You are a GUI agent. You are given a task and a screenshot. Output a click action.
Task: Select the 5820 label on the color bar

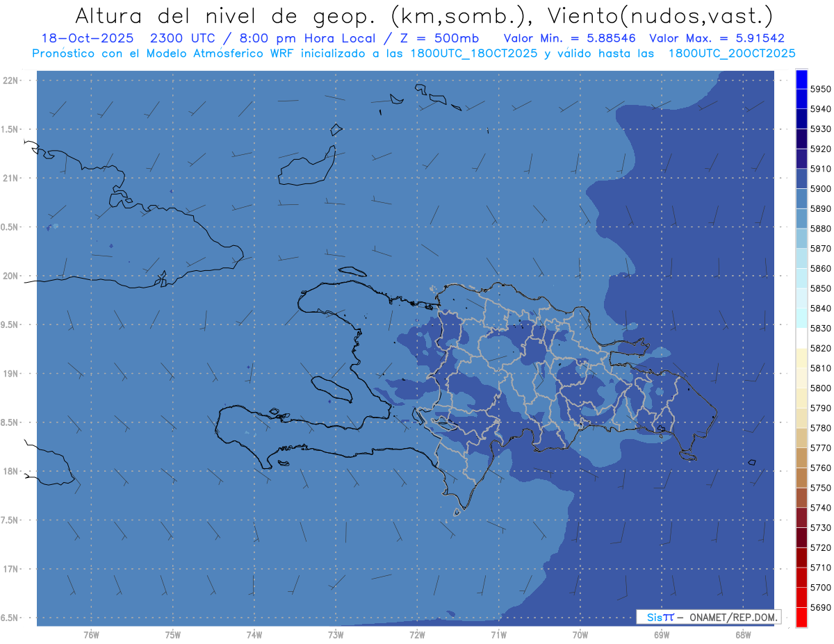click(820, 348)
